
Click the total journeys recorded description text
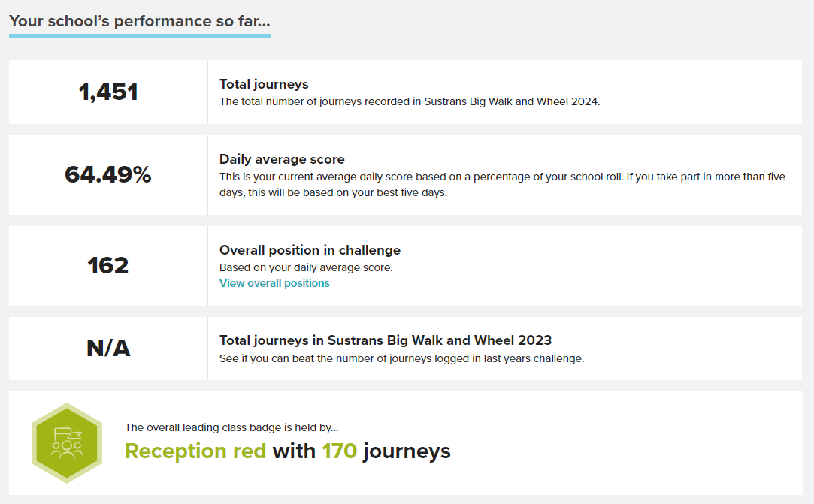[x=410, y=101]
